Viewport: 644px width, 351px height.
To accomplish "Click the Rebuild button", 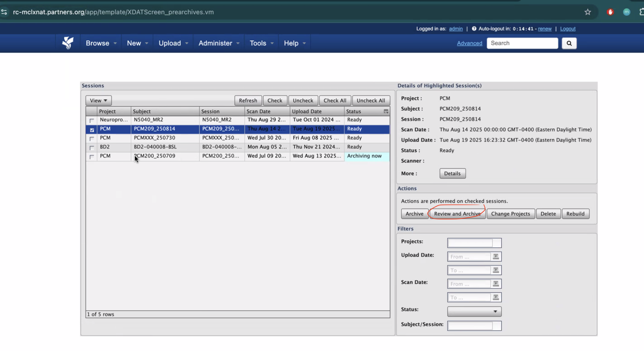I will click(575, 214).
